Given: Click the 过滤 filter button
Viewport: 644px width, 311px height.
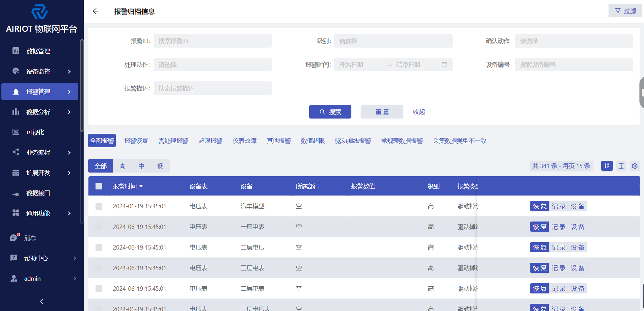Looking at the screenshot, I should click(x=625, y=11).
